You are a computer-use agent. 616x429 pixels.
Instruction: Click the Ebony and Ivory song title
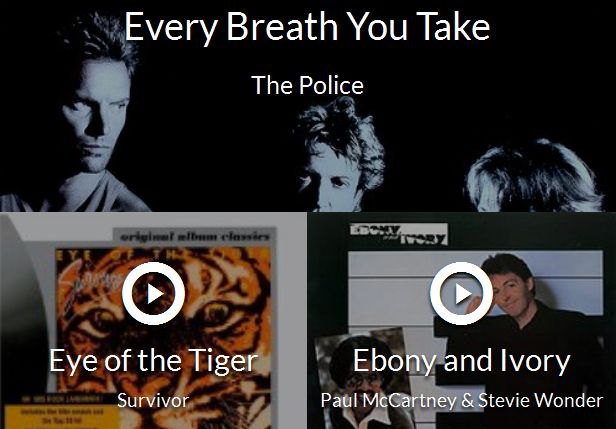(x=461, y=361)
